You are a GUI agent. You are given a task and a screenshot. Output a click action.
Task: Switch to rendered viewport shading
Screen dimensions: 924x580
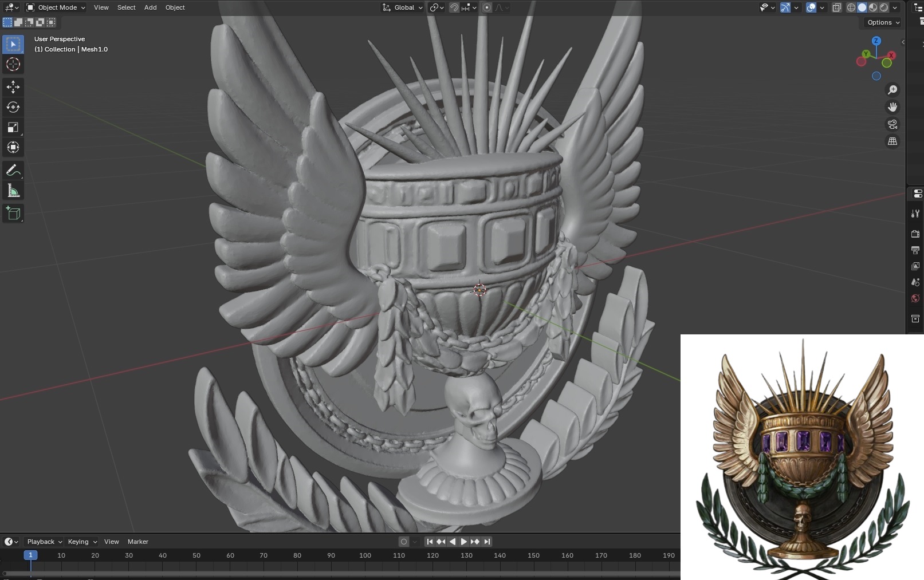884,7
